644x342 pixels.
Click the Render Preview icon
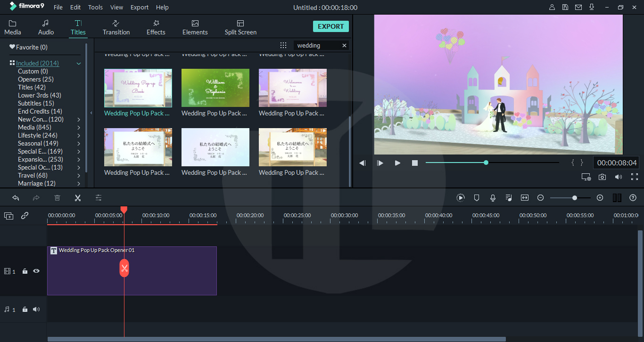click(461, 197)
